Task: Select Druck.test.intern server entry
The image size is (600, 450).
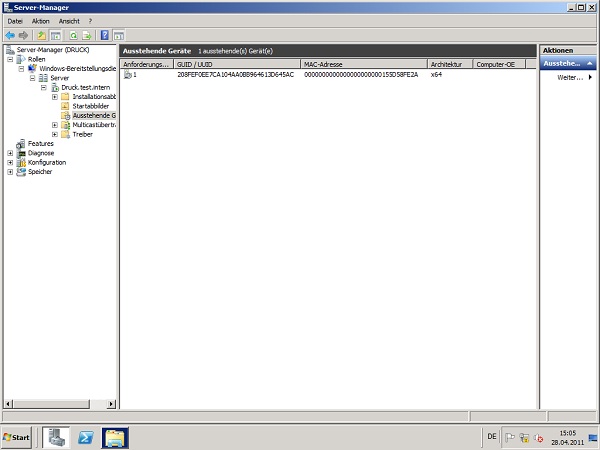Action: [85, 87]
